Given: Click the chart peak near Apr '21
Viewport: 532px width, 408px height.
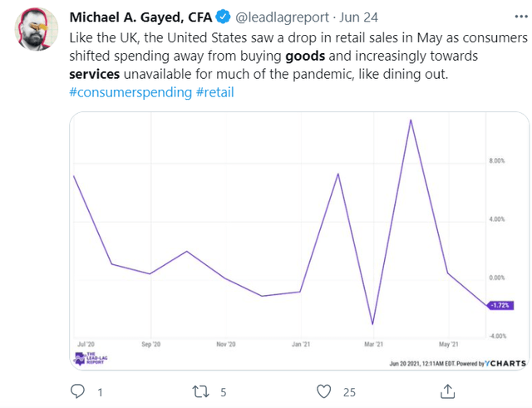Looking at the screenshot, I should click(411, 120).
